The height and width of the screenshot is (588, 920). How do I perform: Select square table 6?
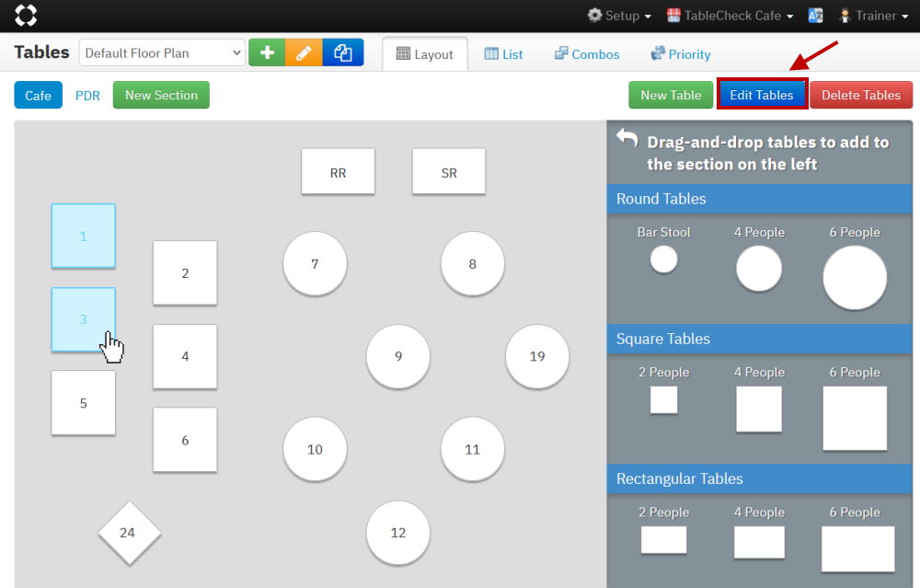(185, 440)
